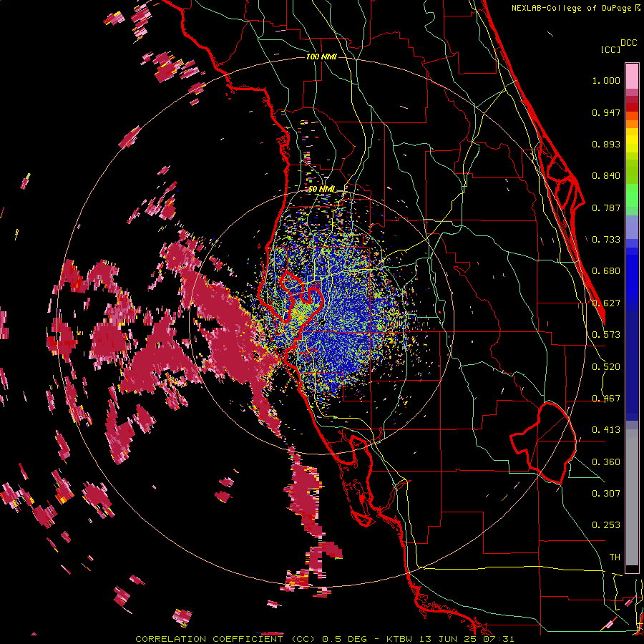This screenshot has height=644, width=644.
Task: Select the 0.787 scale value
Action: click(606, 208)
